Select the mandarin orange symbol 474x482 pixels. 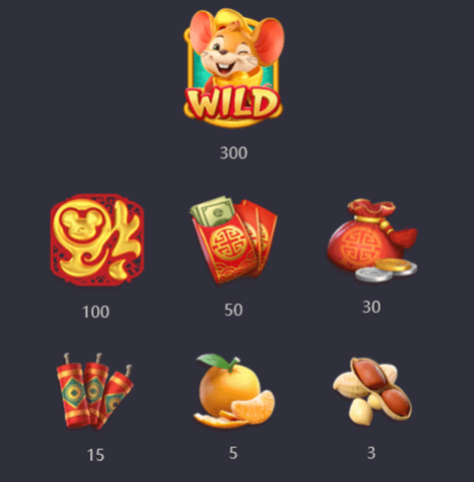234,391
